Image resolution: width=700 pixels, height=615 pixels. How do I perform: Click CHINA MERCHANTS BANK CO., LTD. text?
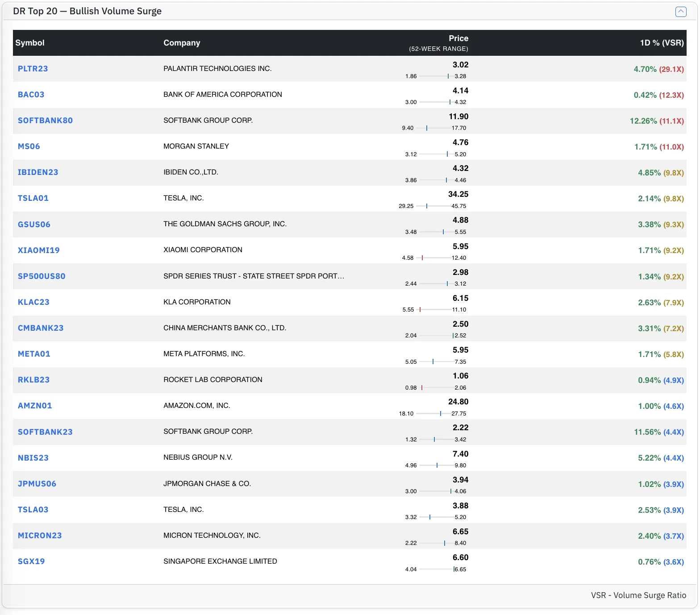225,328
